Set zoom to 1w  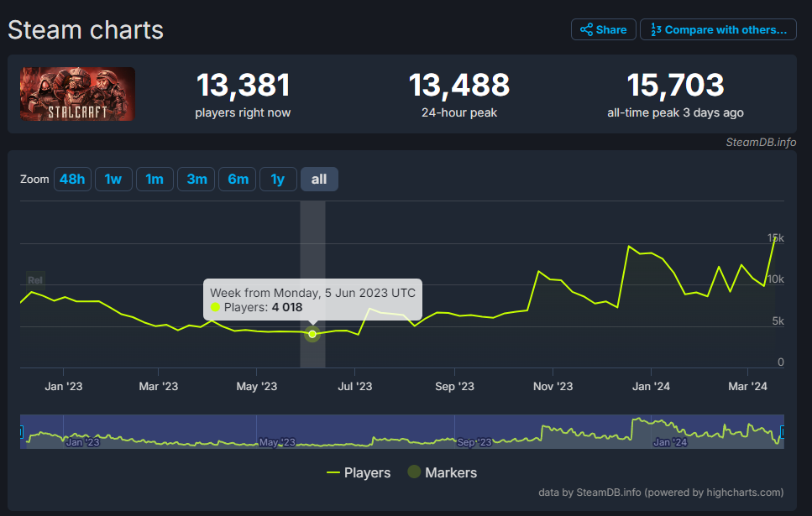(113, 179)
